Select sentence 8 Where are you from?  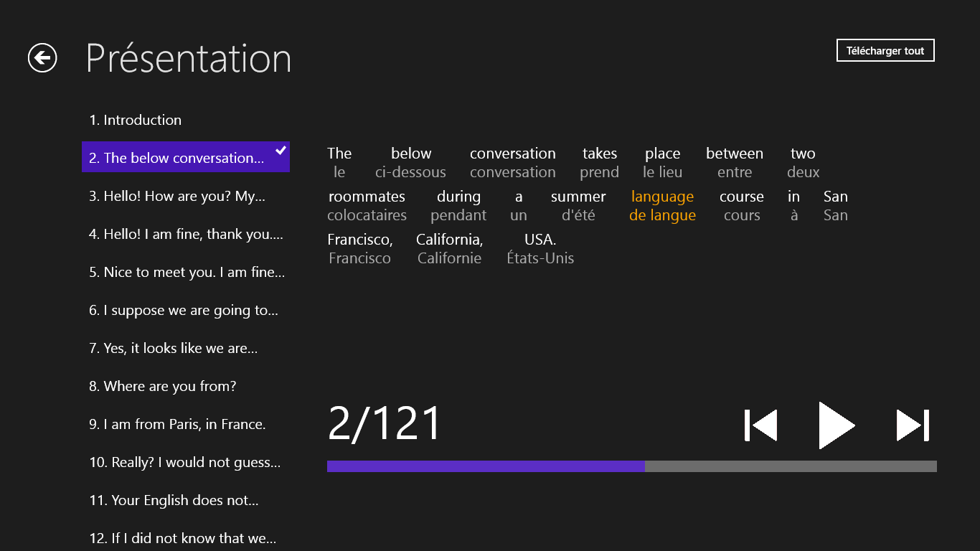click(163, 386)
